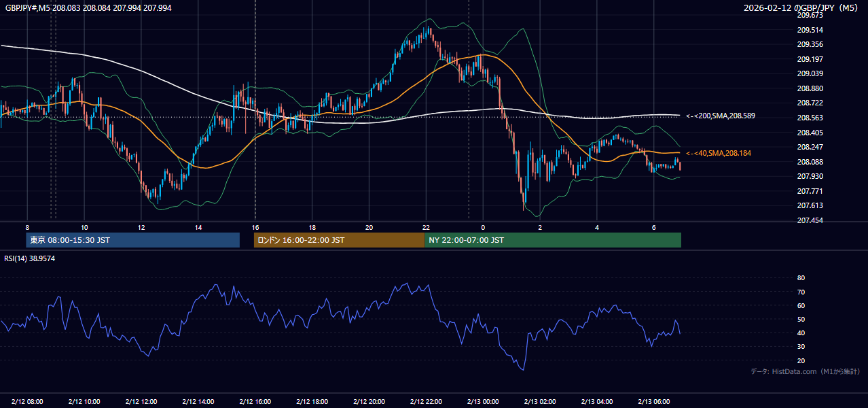Screen dimensions: 868x408
Task: Select the 200 SMA label reading 208.589
Action: click(x=720, y=116)
